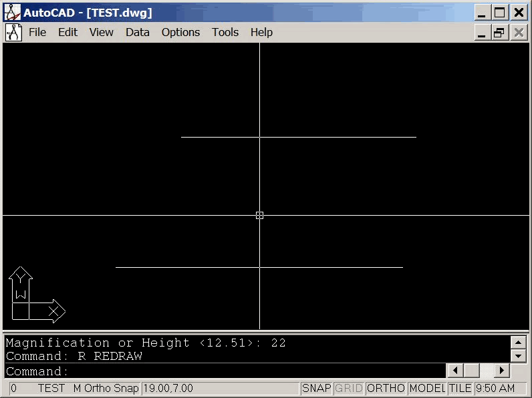Image resolution: width=532 pixels, height=398 pixels.
Task: Click the TEST.dwg document icon in the menu bar
Action: pyautogui.click(x=13, y=33)
